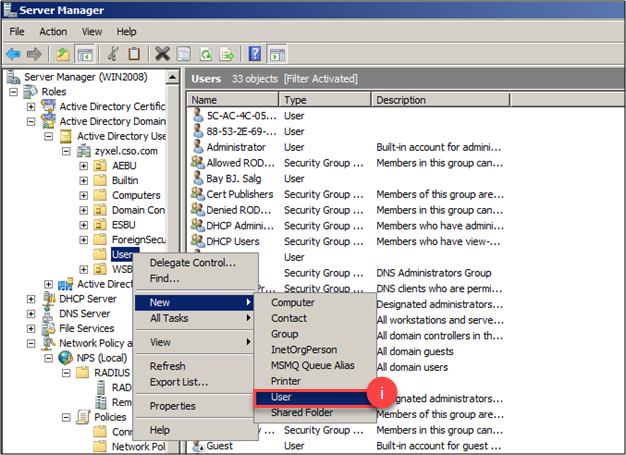Click the Export List toolbar icon
This screenshot has height=455, width=626.
226,54
